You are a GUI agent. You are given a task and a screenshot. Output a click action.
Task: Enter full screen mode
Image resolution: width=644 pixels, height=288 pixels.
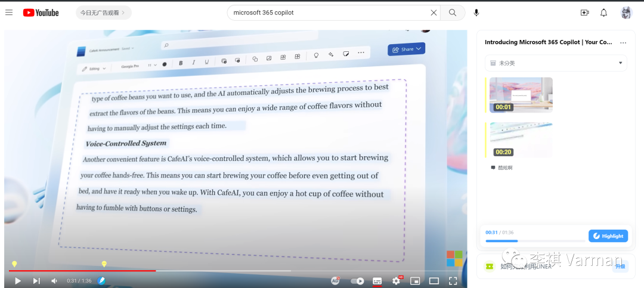click(x=453, y=281)
